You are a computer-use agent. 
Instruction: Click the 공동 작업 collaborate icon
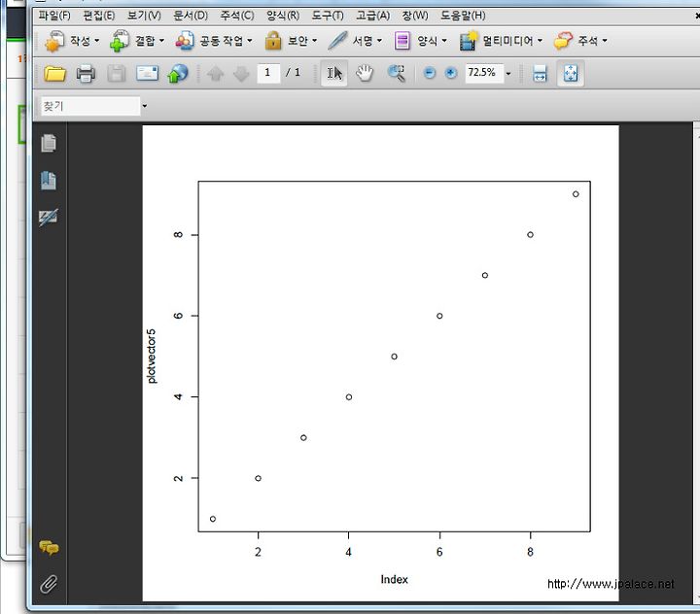[185, 41]
